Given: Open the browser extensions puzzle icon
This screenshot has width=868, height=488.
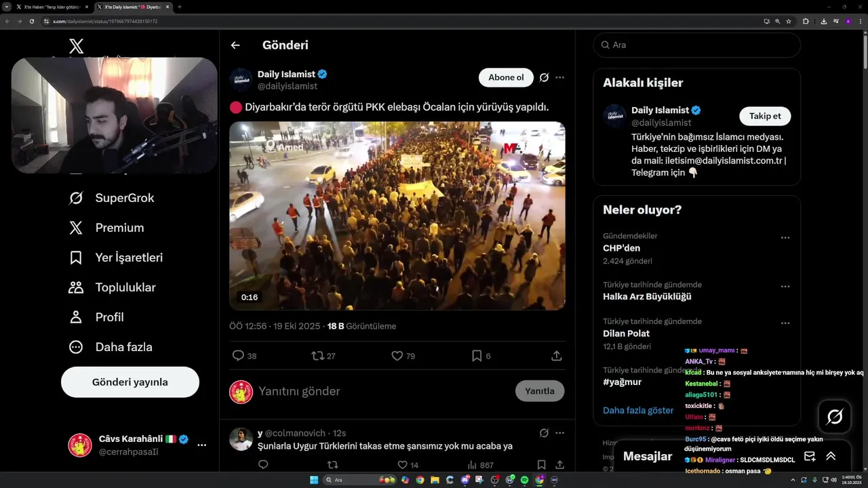Looking at the screenshot, I should (806, 21).
